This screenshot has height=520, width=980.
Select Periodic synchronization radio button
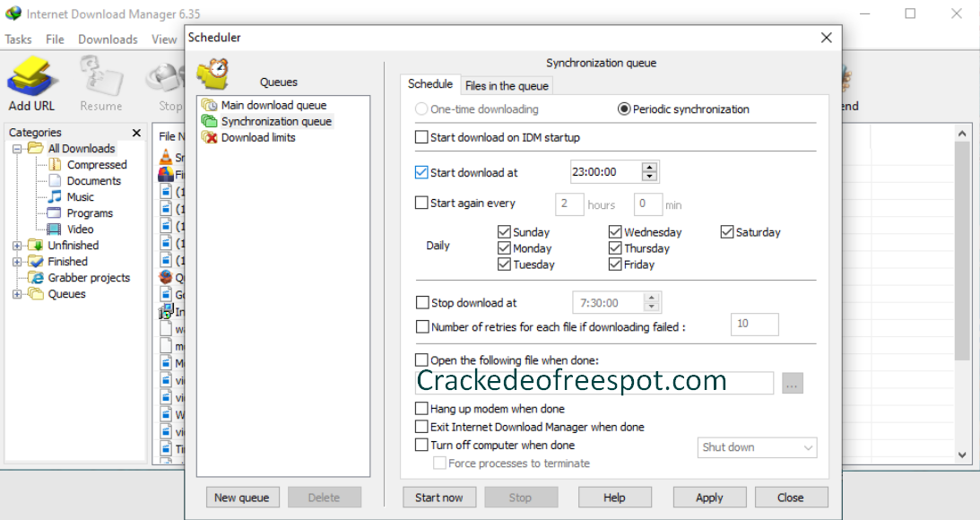click(x=624, y=109)
